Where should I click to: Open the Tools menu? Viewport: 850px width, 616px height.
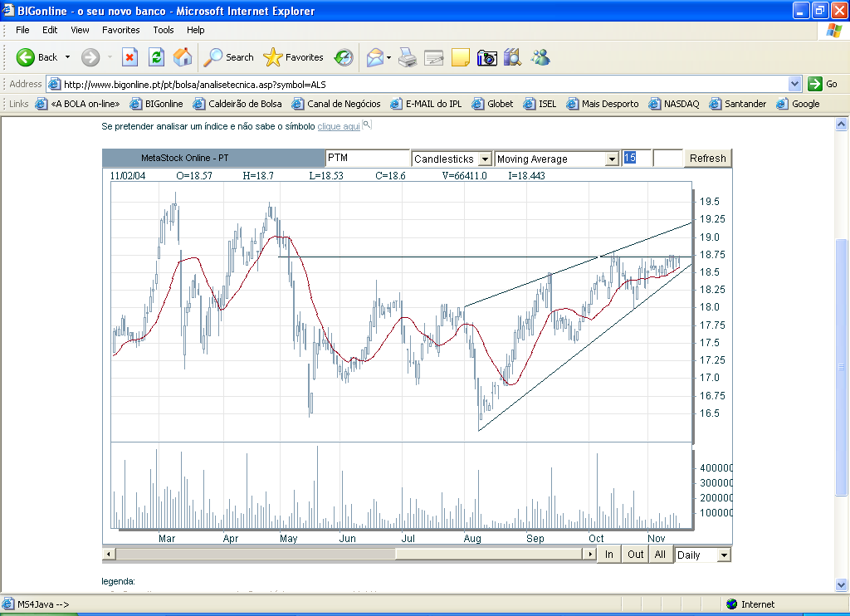(x=163, y=30)
